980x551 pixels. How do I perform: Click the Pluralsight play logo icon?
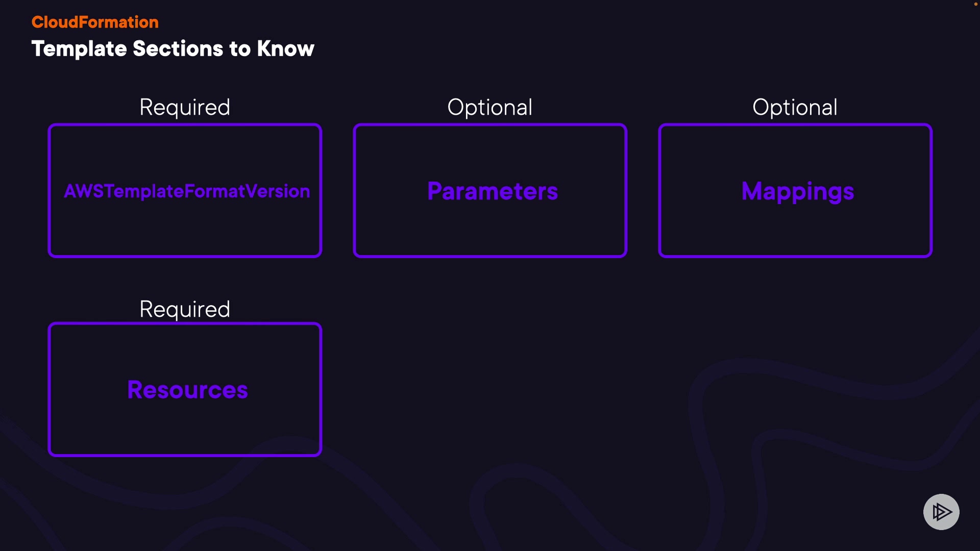coord(941,512)
